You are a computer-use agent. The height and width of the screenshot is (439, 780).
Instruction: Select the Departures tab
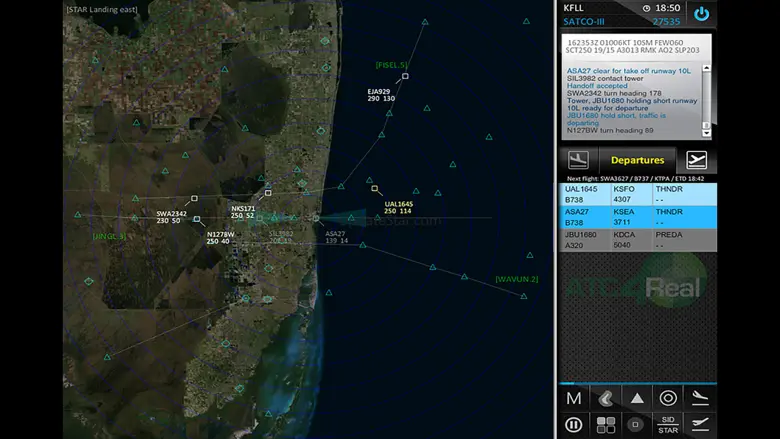pos(637,160)
